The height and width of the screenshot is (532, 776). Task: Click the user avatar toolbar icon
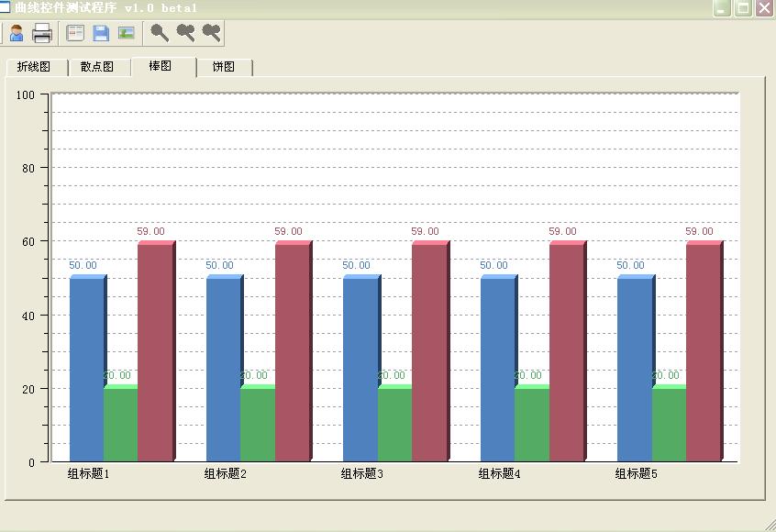(17, 33)
